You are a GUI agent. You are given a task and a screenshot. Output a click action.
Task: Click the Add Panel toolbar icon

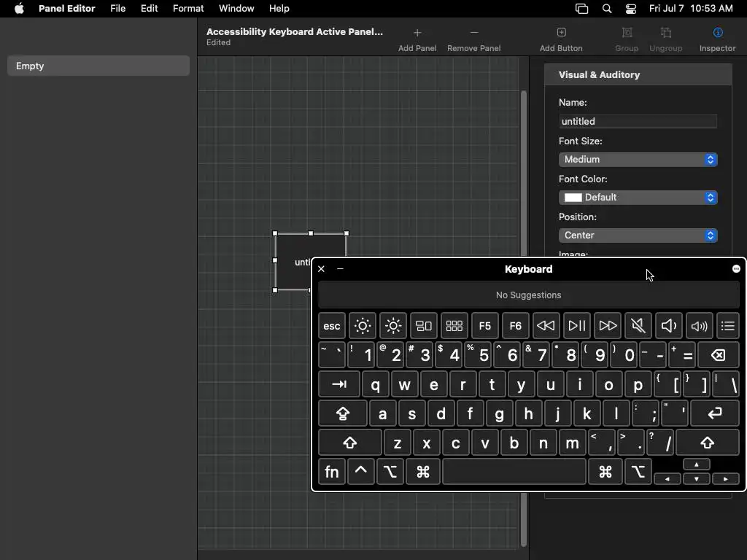(417, 33)
